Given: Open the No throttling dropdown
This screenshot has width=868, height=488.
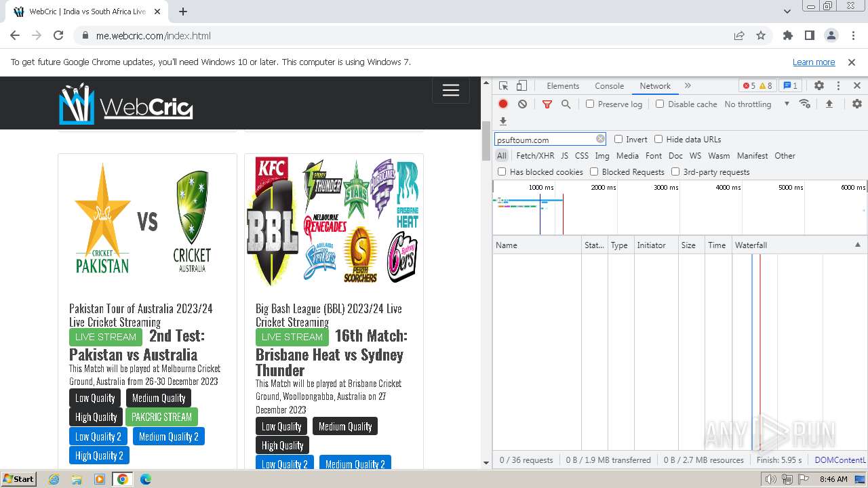Looking at the screenshot, I should point(757,104).
